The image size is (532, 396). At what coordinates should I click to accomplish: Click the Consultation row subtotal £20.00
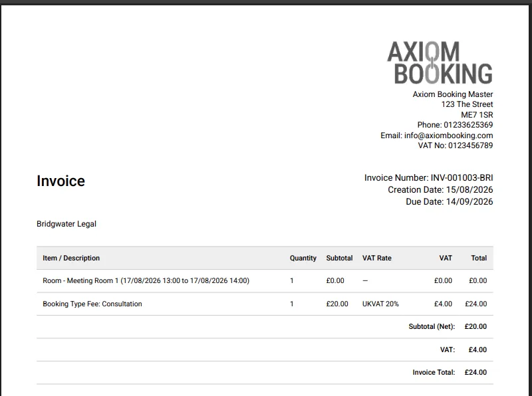337,304
